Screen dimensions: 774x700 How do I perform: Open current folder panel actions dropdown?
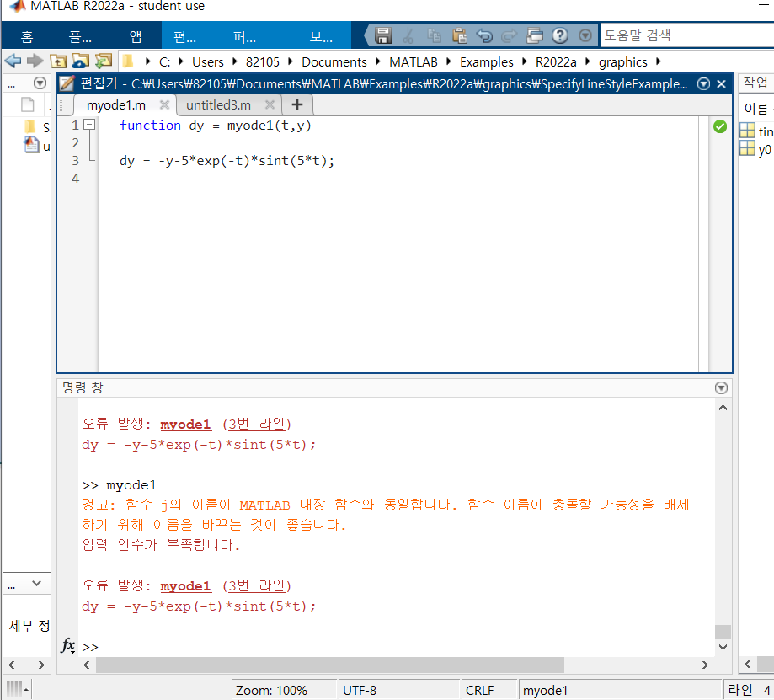[x=40, y=83]
